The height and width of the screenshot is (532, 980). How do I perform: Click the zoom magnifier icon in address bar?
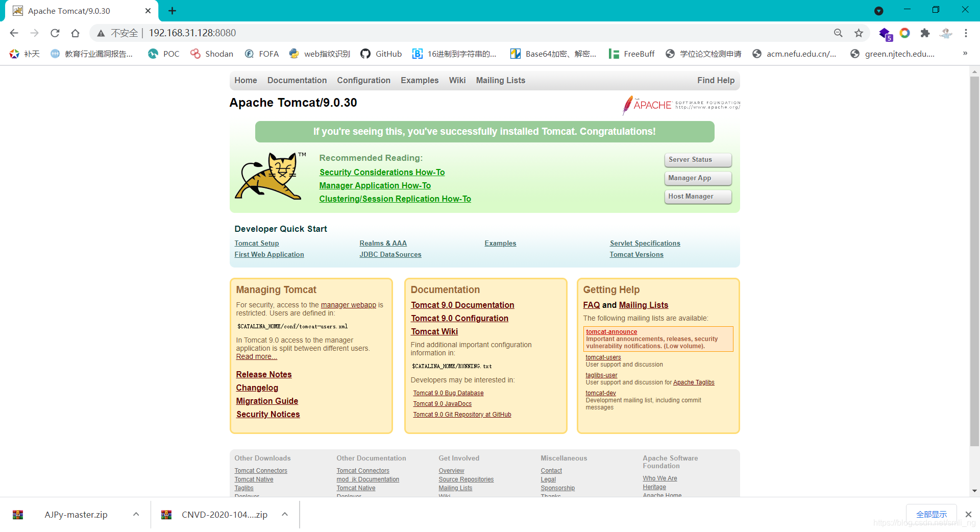[838, 33]
